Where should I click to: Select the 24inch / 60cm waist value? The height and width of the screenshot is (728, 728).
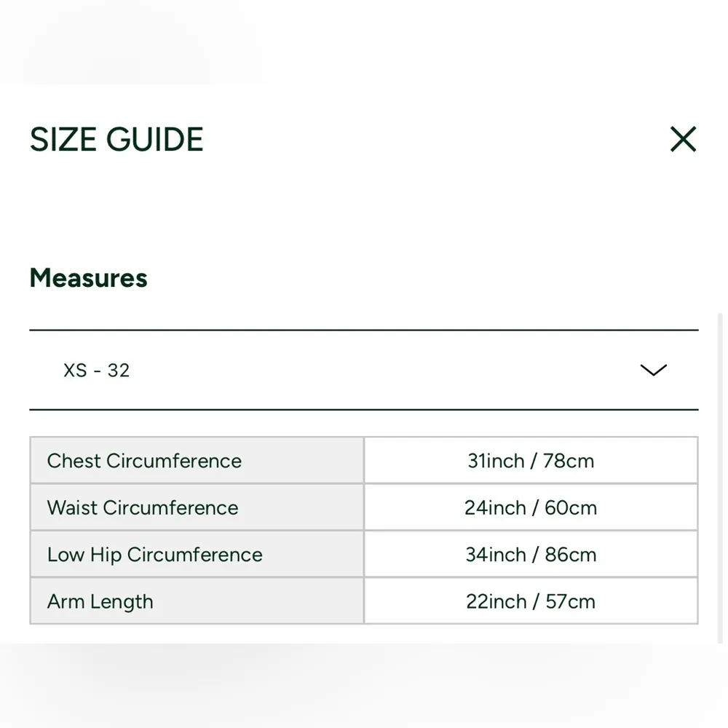click(x=531, y=507)
